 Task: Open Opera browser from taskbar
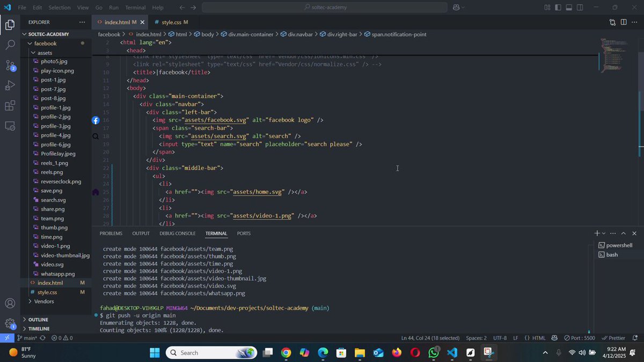[x=415, y=353]
